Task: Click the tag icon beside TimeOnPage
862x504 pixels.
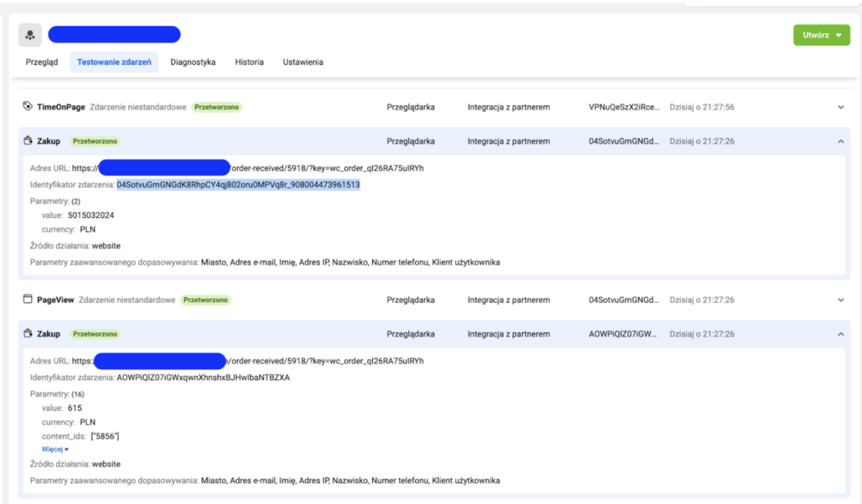Action: [28, 107]
